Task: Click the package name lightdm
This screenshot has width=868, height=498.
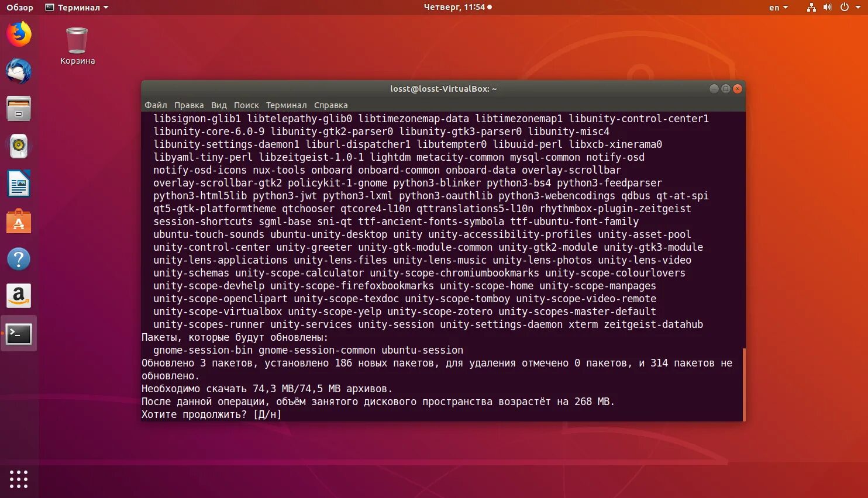Action: point(390,157)
